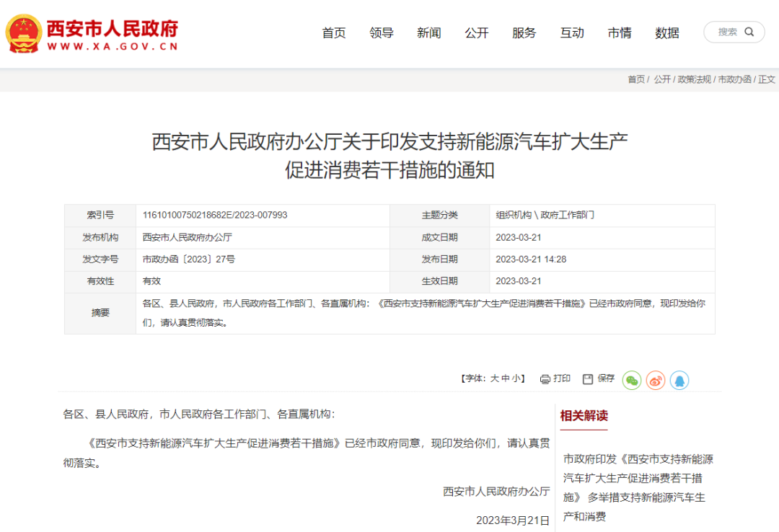The image size is (779, 532).
Task: Open the 互动 navigation menu
Action: [x=572, y=32]
